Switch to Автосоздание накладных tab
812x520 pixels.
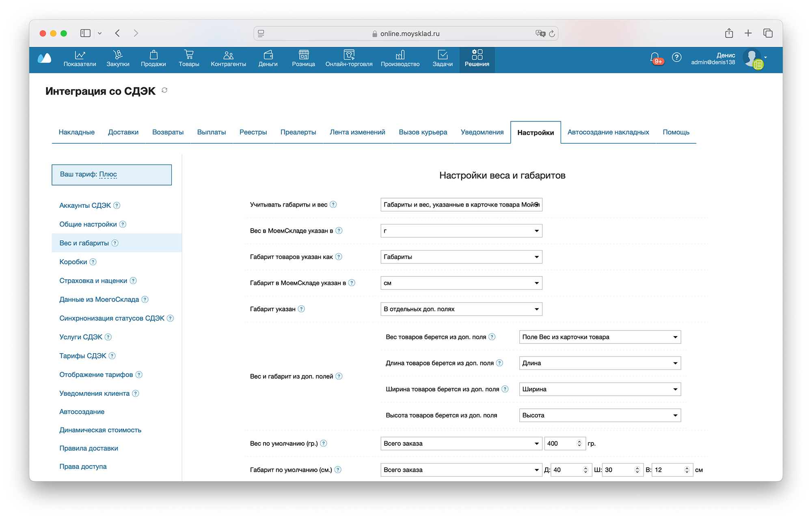coord(608,132)
